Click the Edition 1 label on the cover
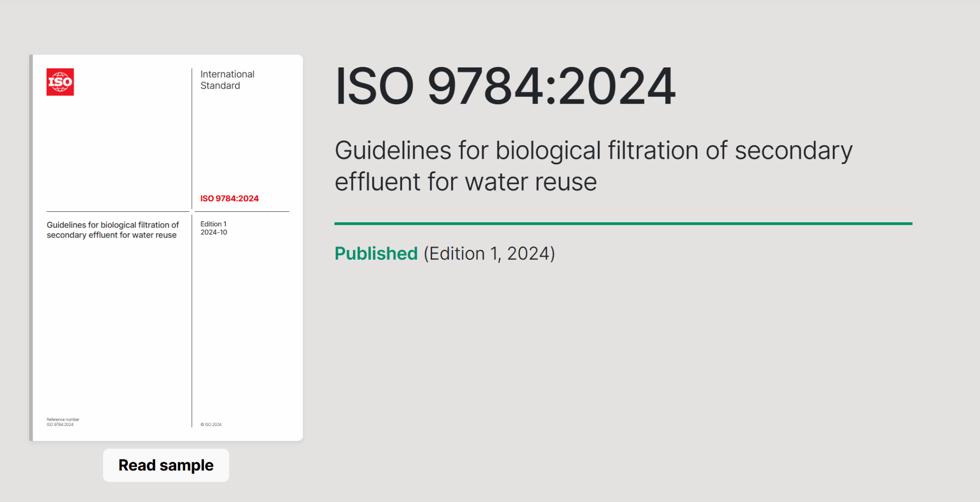 coord(213,224)
